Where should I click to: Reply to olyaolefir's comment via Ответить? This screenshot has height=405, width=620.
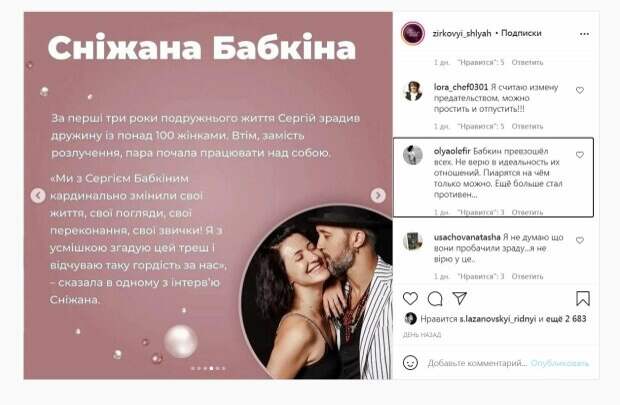point(527,212)
